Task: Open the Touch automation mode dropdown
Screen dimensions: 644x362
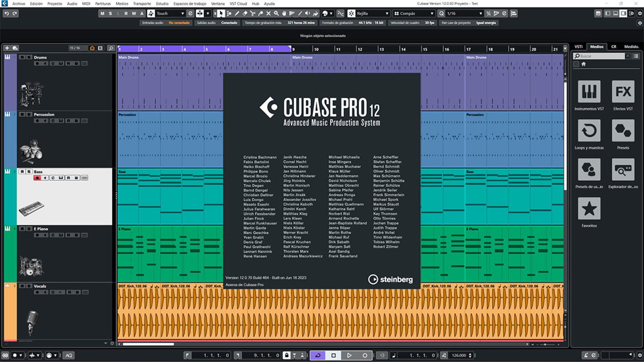Action: 183,13
